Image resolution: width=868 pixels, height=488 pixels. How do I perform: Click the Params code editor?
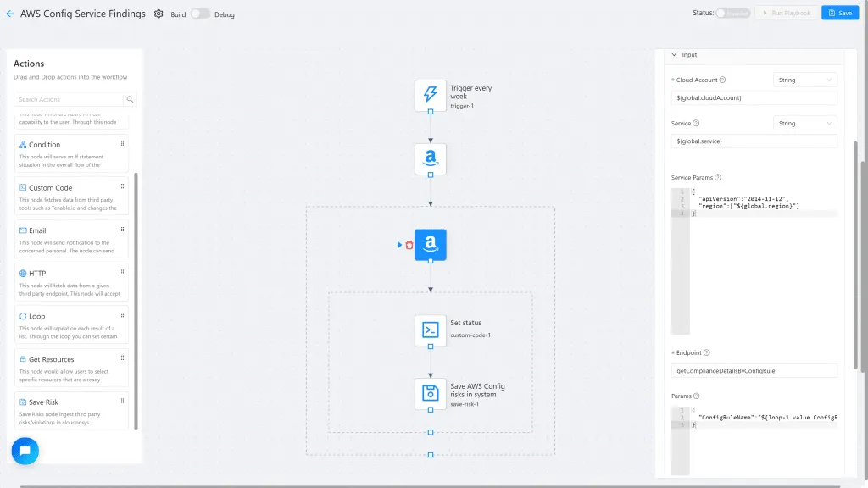point(754,441)
